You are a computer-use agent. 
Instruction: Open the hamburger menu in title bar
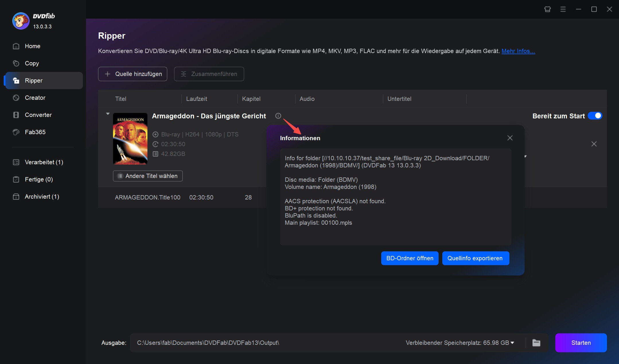[x=563, y=9]
